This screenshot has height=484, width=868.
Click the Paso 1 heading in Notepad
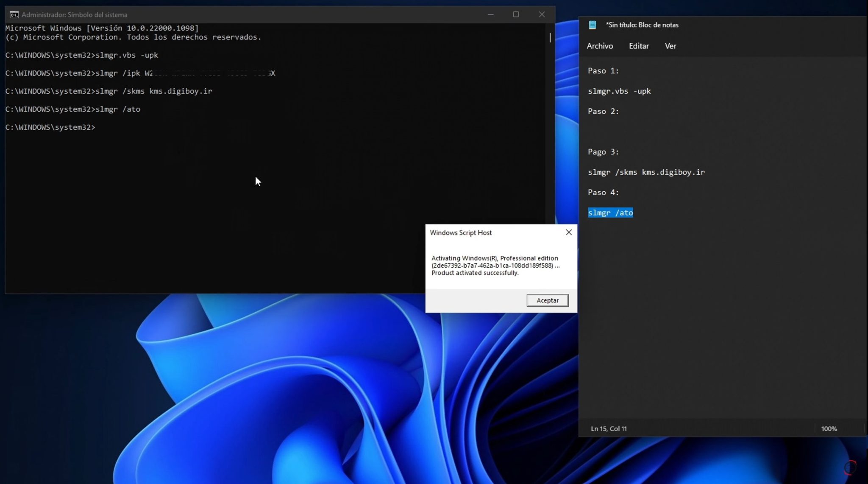coord(603,71)
